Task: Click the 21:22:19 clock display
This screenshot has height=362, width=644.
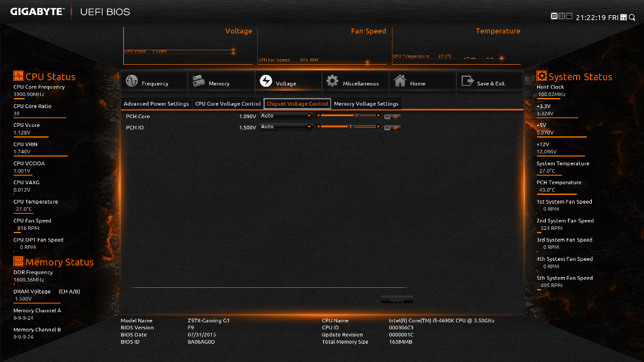Action: [x=591, y=18]
